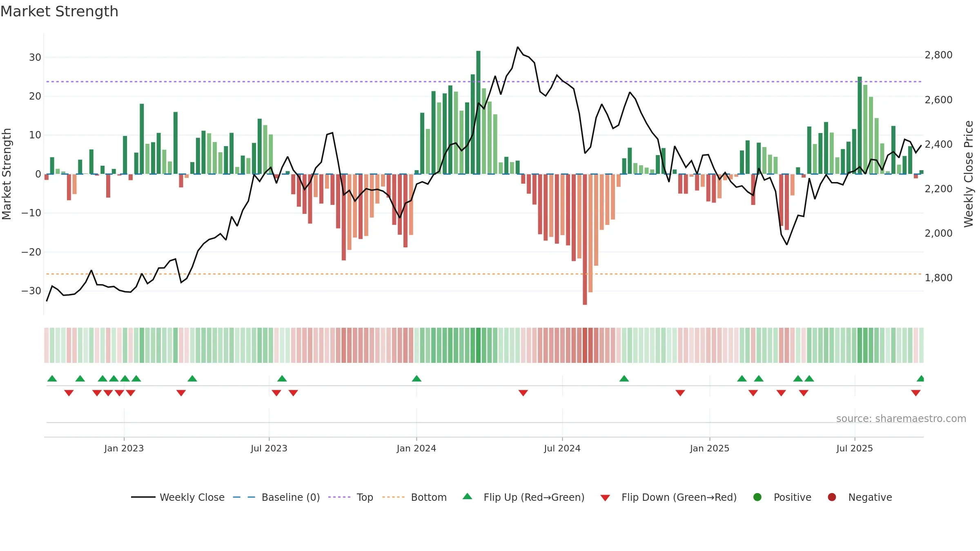Image resolution: width=980 pixels, height=551 pixels.
Task: Click the dark red Negative circle legend icon
Action: tap(832, 497)
